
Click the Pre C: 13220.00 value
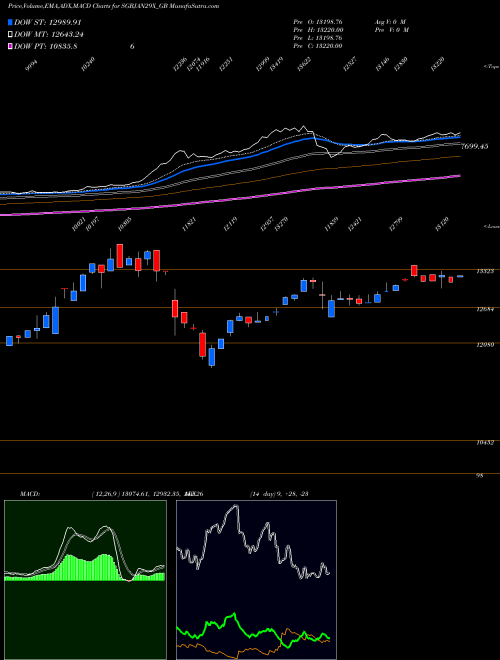click(318, 46)
